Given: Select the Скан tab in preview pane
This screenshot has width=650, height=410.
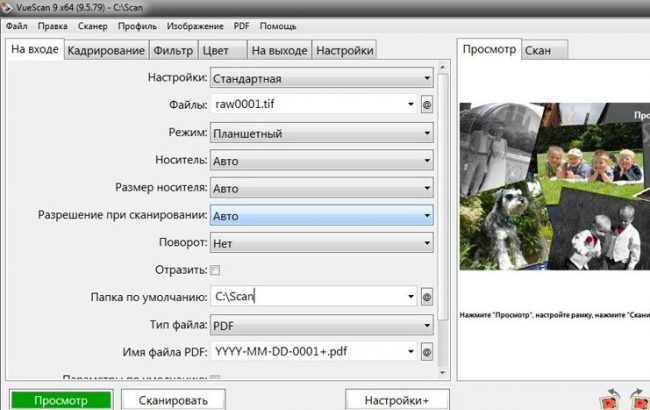Looking at the screenshot, I should click(x=544, y=49).
